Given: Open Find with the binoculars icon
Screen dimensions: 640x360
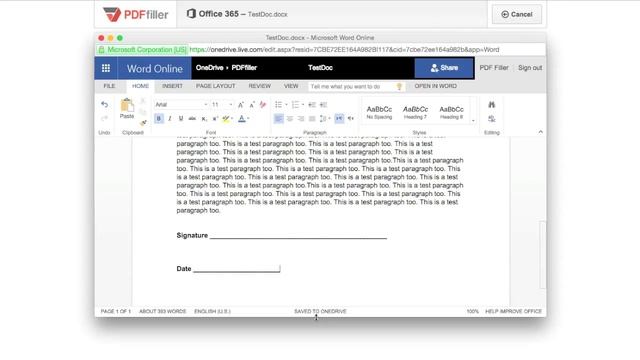Looking at the screenshot, I should (x=491, y=105).
